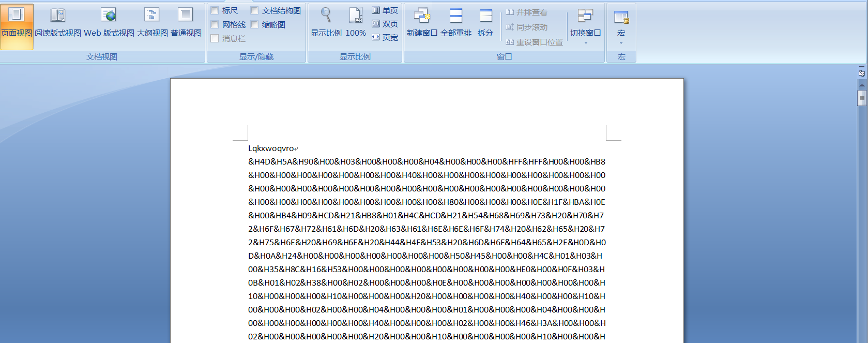This screenshot has width=868, height=343.
Task: Click 新建窗口 to open a new window
Action: 422,23
